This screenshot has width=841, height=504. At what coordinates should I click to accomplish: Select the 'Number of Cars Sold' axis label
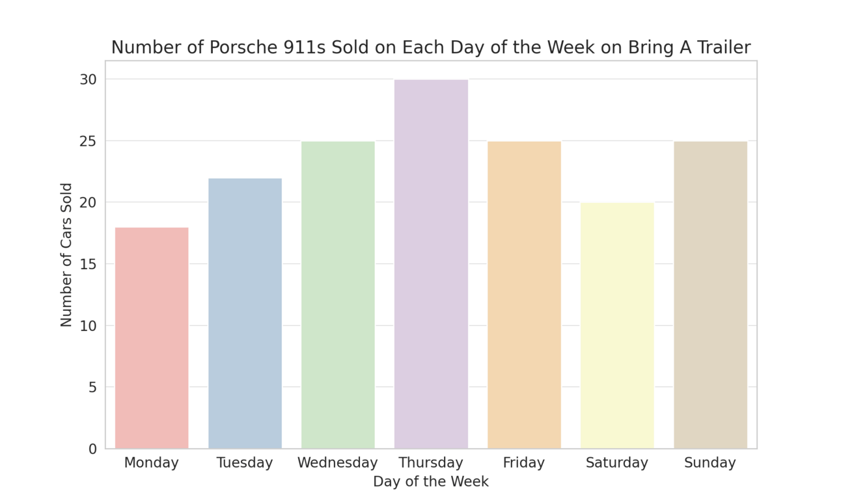coord(66,255)
